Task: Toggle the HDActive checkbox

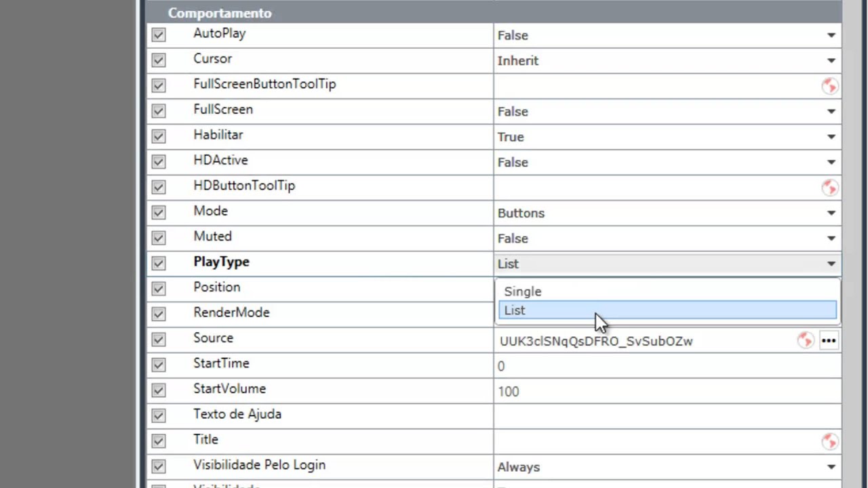Action: (x=159, y=162)
